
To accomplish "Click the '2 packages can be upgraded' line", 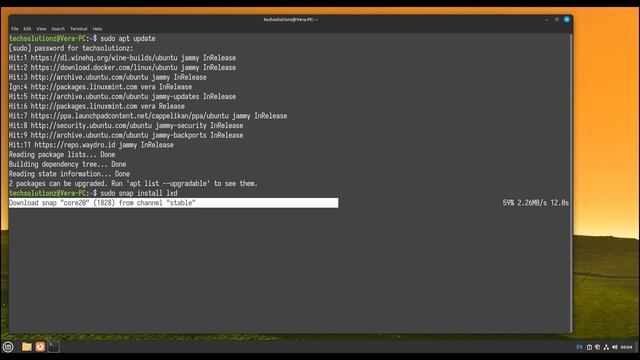I will pyautogui.click(x=133, y=184).
